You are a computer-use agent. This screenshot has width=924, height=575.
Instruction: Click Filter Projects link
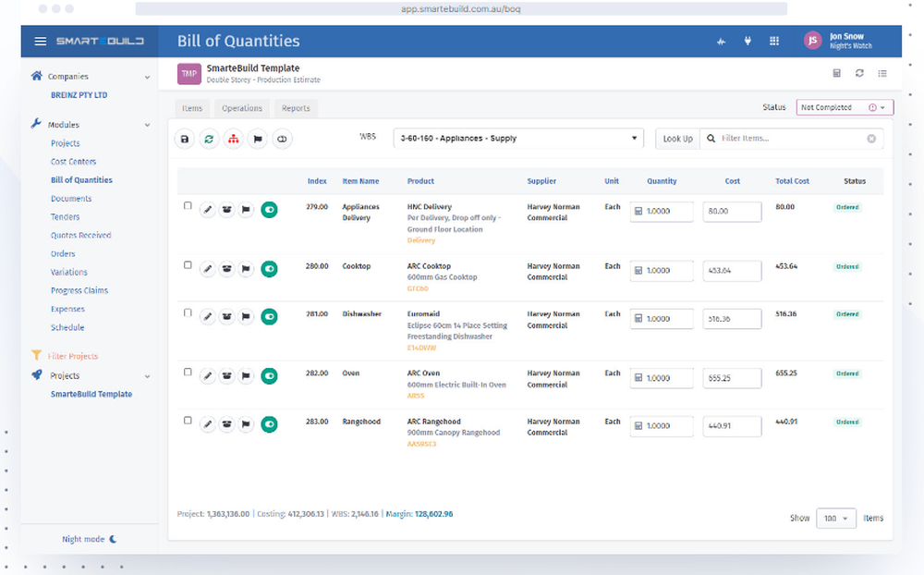72,356
